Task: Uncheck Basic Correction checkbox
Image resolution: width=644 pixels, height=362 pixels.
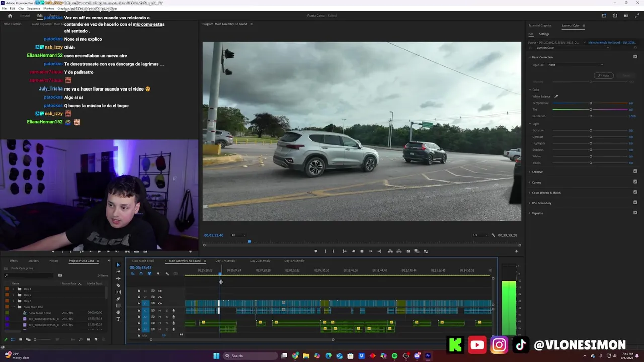Action: pos(635,57)
